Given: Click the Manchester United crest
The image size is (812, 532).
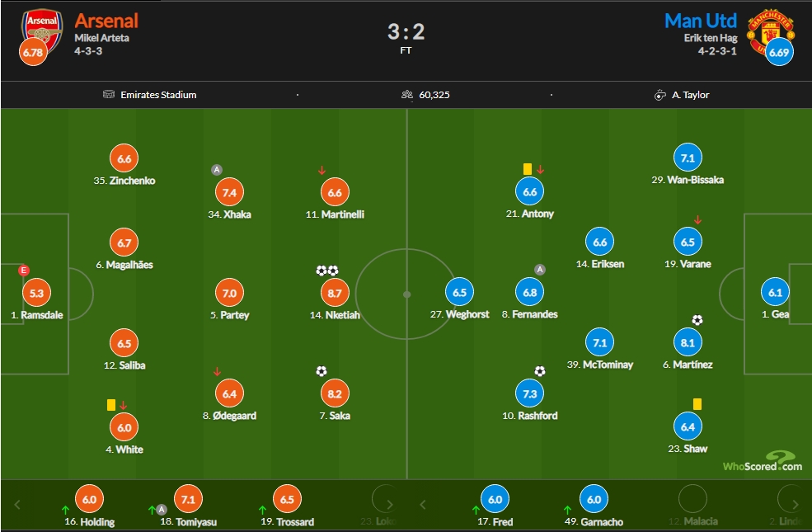Looking at the screenshot, I should coord(770,31).
